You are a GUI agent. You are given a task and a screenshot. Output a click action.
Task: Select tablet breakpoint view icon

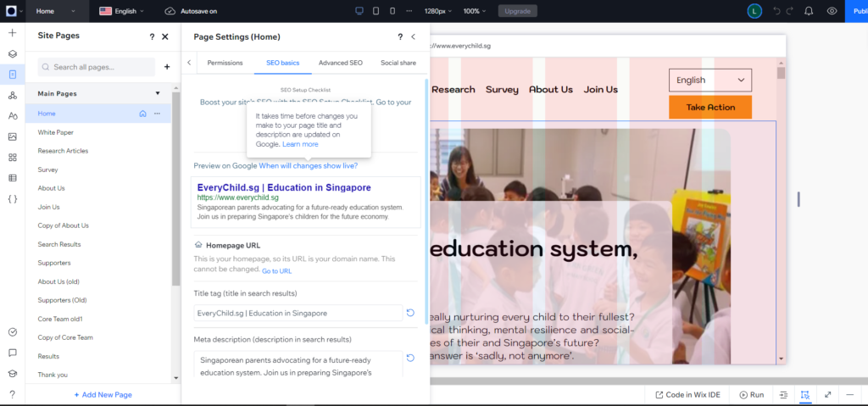(x=376, y=11)
